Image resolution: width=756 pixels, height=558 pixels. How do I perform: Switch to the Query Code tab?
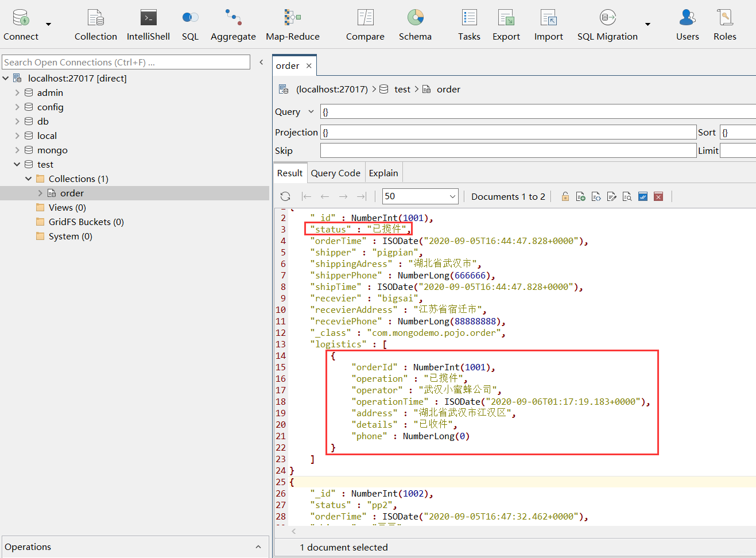coord(335,173)
